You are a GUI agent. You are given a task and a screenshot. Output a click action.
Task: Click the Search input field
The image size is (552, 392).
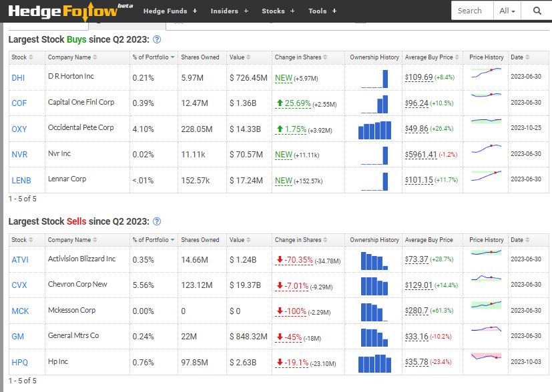(x=473, y=11)
